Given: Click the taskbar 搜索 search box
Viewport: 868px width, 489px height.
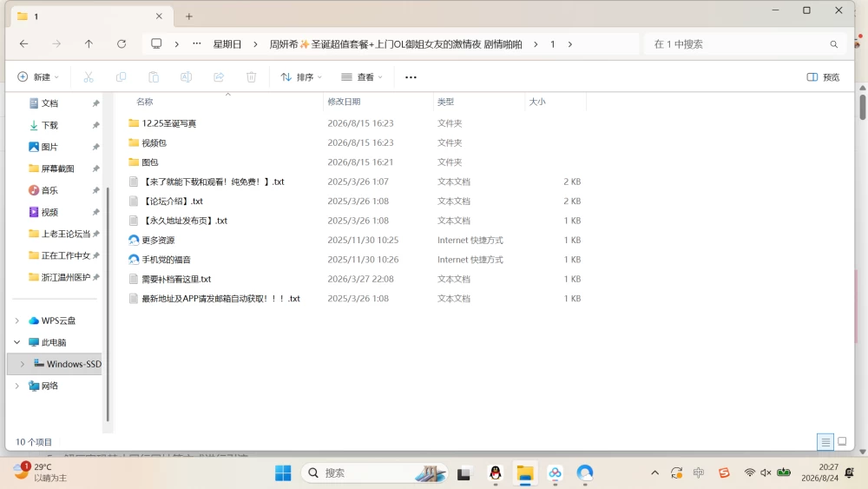Looking at the screenshot, I should (374, 473).
